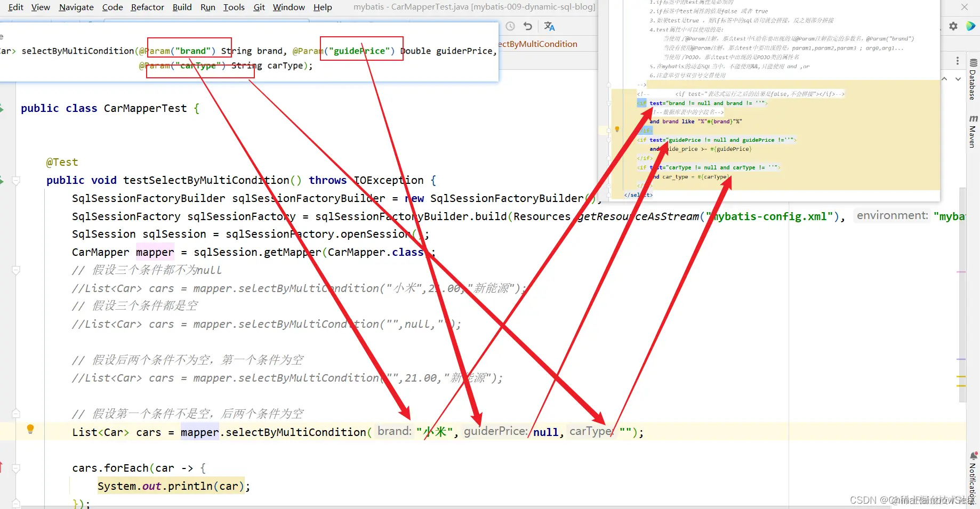Click the @Test annotation

[x=62, y=163]
